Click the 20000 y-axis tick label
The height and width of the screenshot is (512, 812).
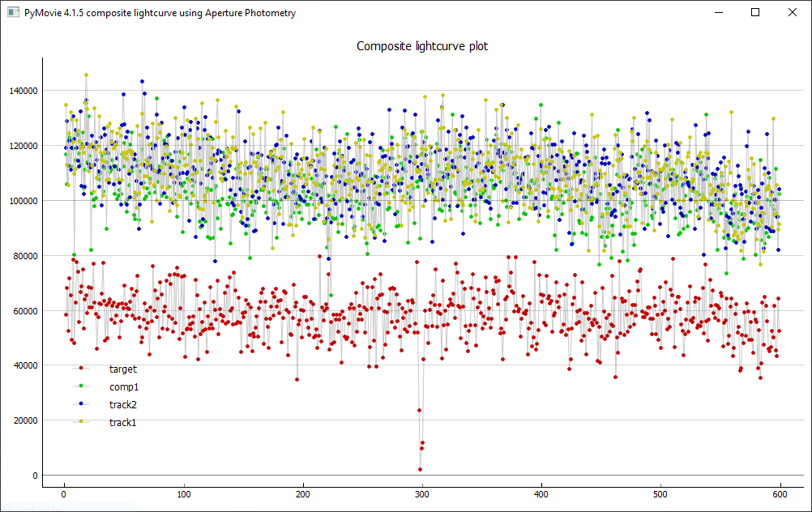(24, 420)
